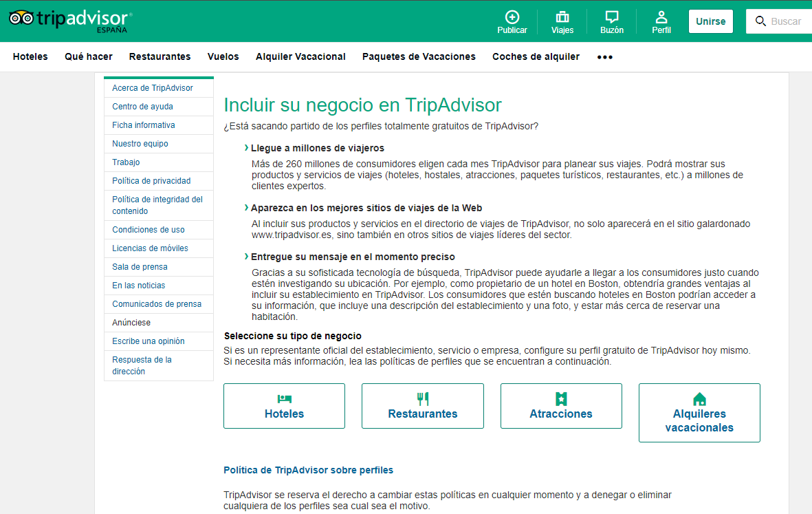Open Política de privacidad sidebar link
This screenshot has width=812, height=514.
coord(151,181)
